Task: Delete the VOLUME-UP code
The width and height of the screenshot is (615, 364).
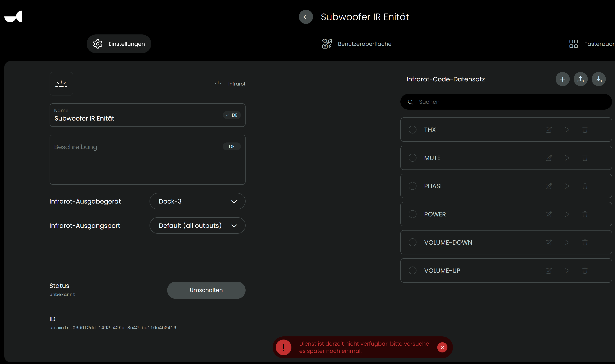Action: coord(585,270)
